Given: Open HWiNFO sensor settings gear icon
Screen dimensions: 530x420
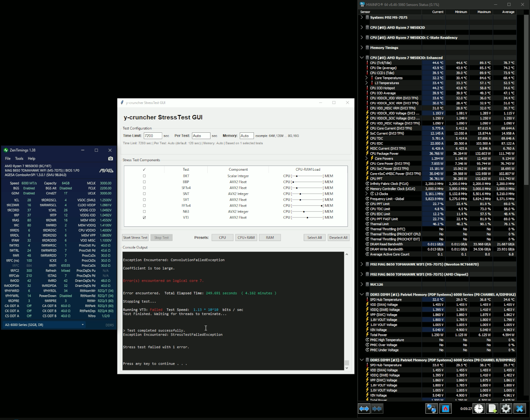Looking at the screenshot, I should [506, 409].
